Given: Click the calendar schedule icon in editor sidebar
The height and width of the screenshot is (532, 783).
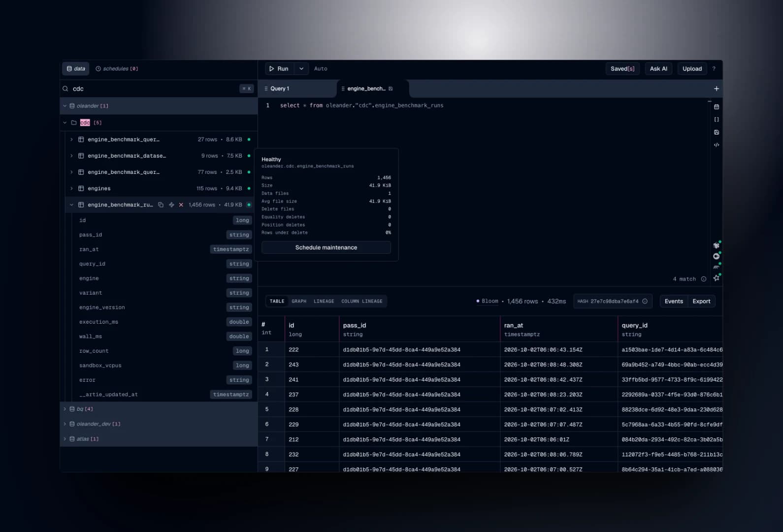Looking at the screenshot, I should (x=717, y=107).
